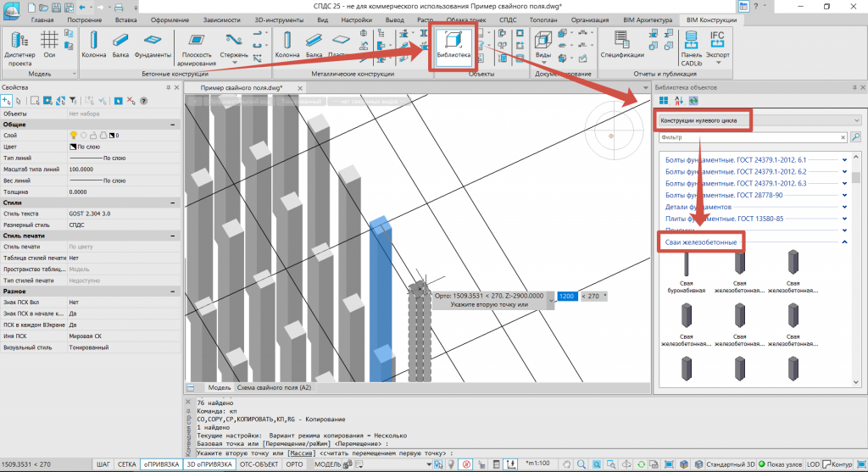Toggle Показ узлов indicator
Viewport: 868px width, 472px height.
pos(781,464)
